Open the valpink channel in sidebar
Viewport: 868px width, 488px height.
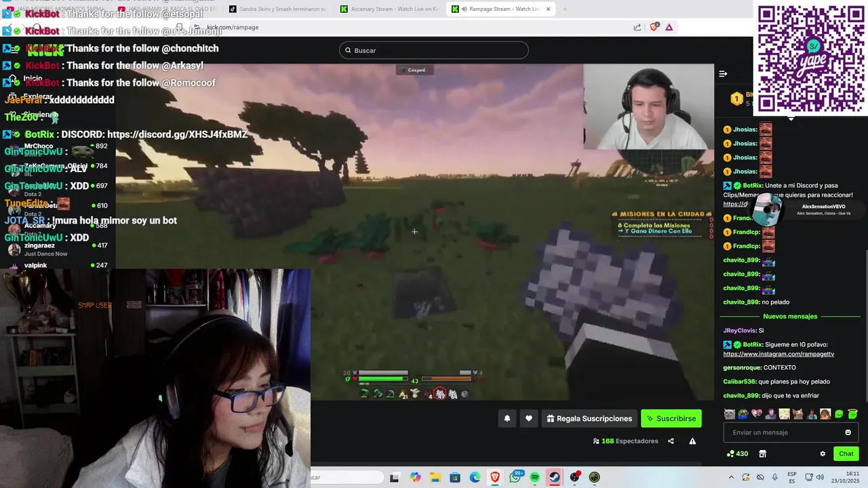57,265
